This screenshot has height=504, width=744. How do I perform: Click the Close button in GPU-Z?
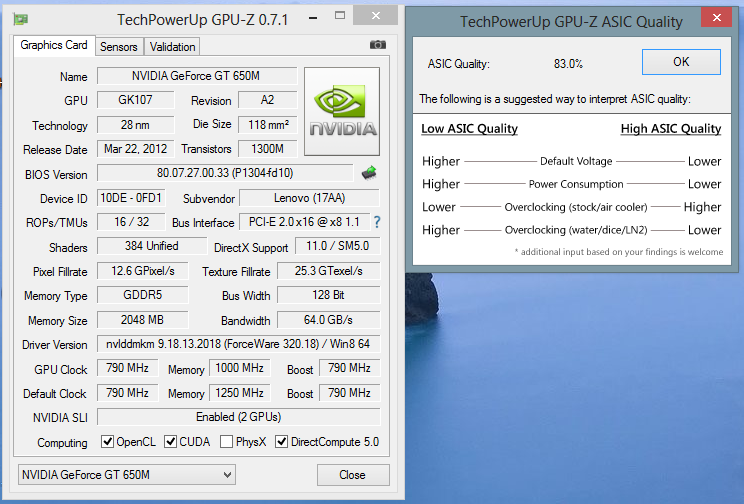tap(353, 475)
